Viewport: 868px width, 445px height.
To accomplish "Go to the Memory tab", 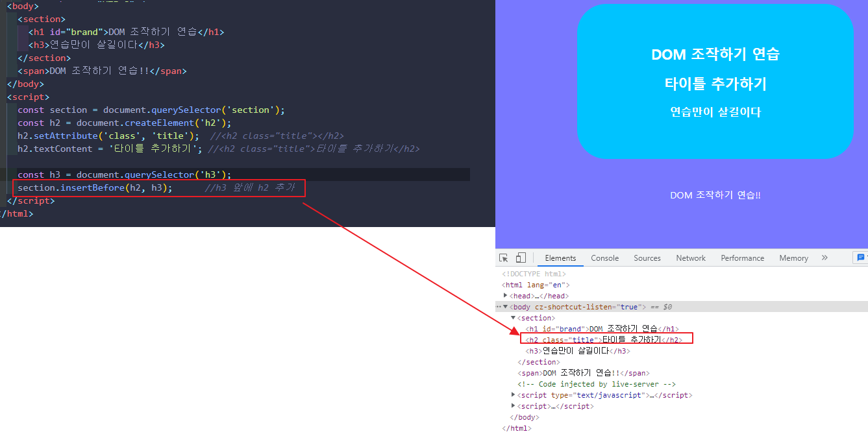I will (793, 258).
